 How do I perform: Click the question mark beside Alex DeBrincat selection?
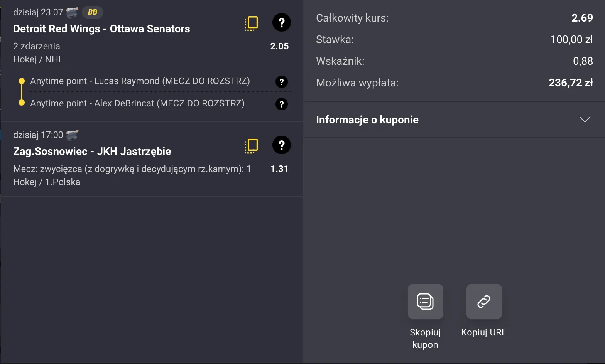281,104
